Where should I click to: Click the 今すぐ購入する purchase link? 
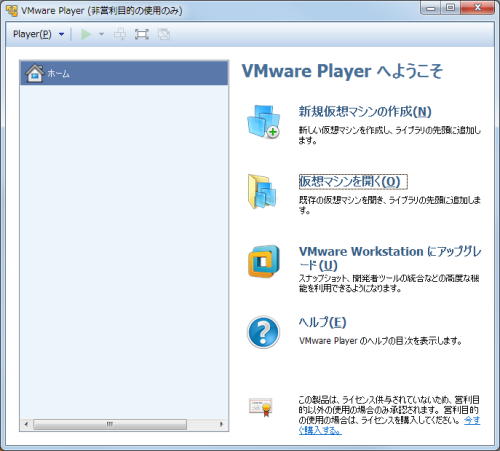472,420
